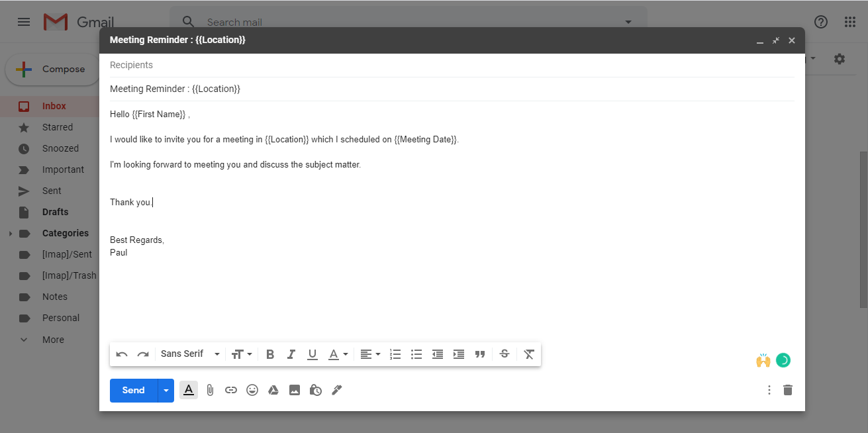Insert a numbered list
Image resolution: width=868 pixels, height=433 pixels.
click(395, 354)
